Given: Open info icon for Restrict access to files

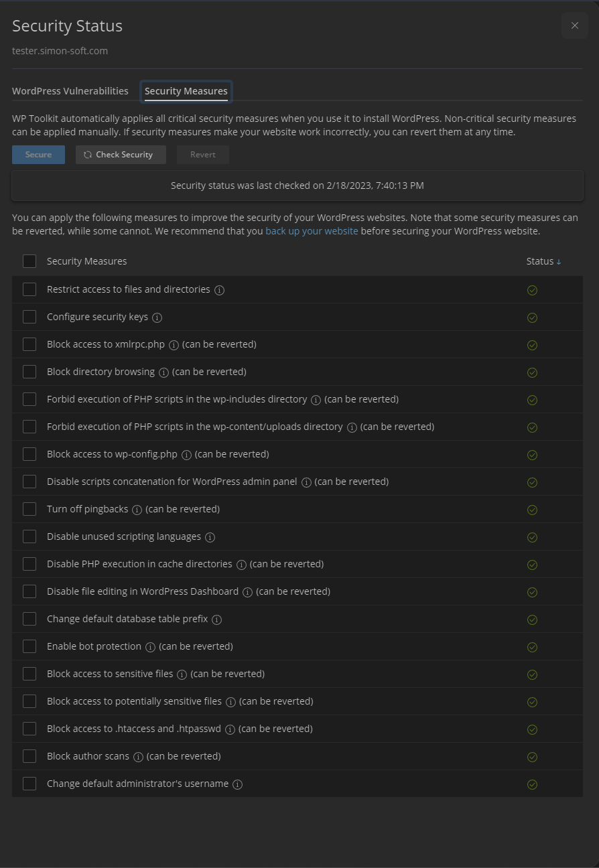Looking at the screenshot, I should [x=220, y=290].
